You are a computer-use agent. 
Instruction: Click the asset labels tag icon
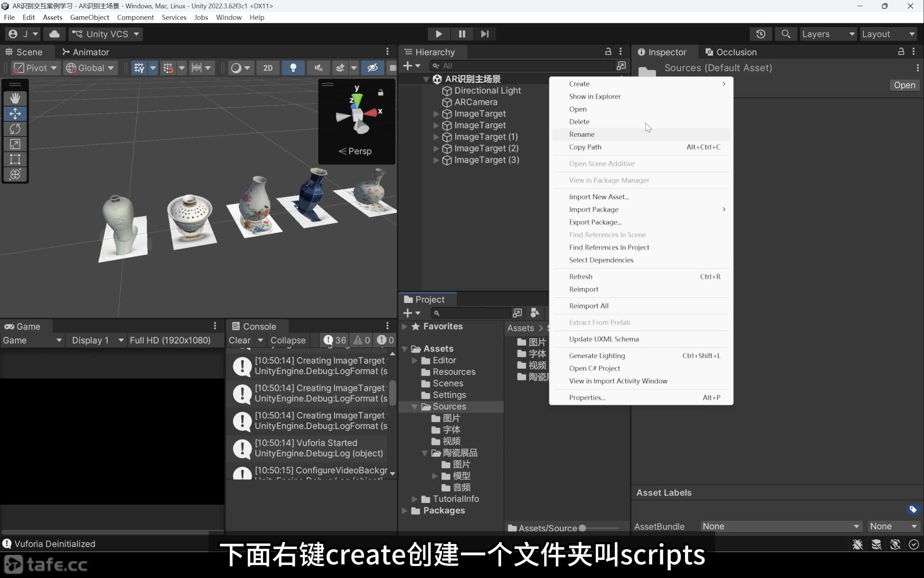coord(913,509)
